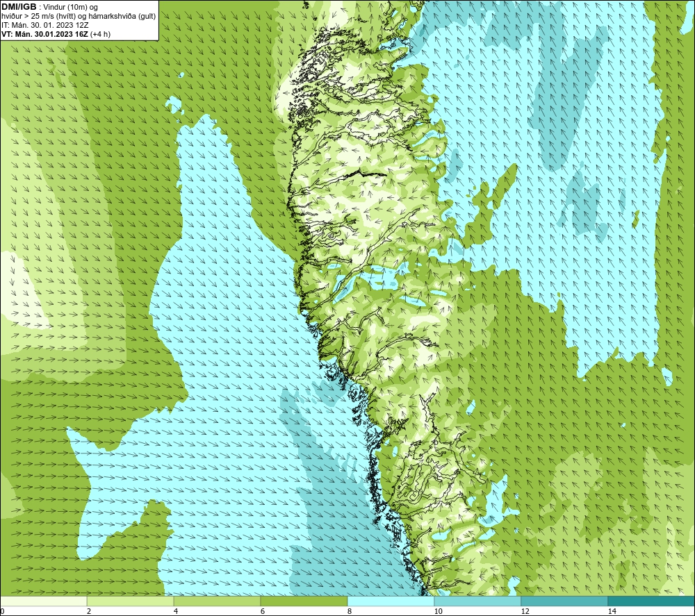Click the scale label "4"

176,611
